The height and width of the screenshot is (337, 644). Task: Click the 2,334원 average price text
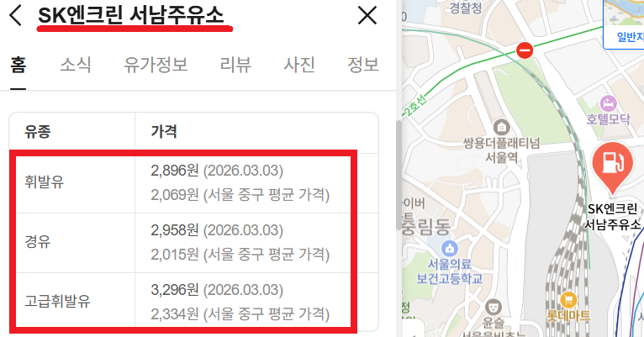click(240, 314)
